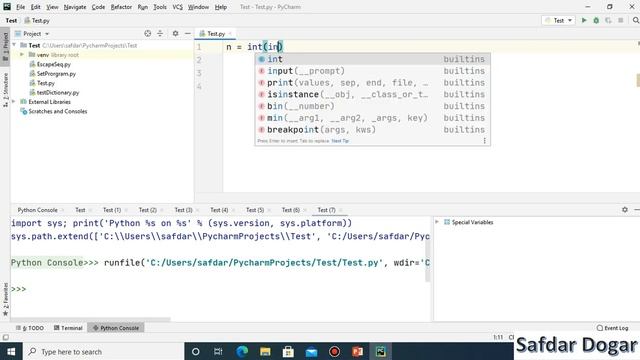Image resolution: width=640 pixels, height=360 pixels.
Task: Open the File menu
Action: coord(20,7)
